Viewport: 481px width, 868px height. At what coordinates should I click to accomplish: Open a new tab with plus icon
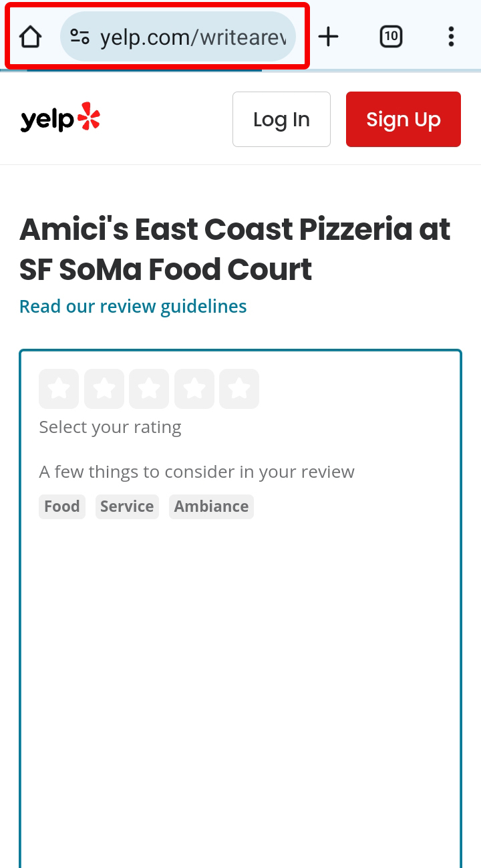tap(328, 37)
